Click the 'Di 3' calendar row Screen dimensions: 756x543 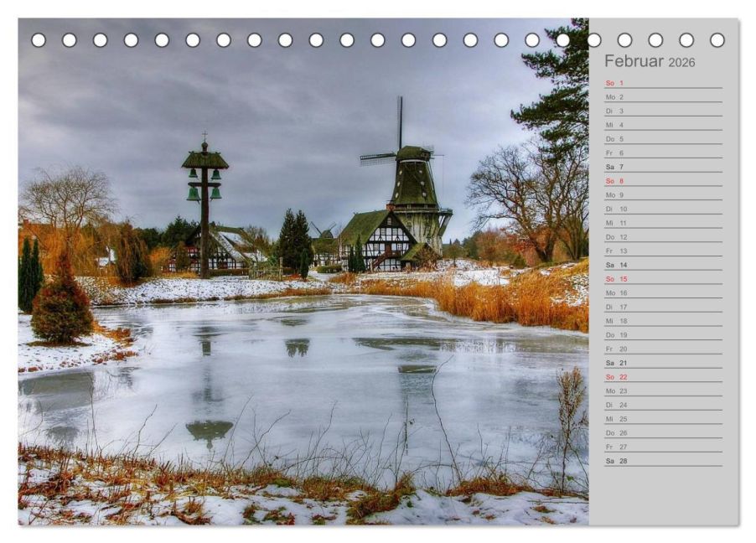click(664, 111)
